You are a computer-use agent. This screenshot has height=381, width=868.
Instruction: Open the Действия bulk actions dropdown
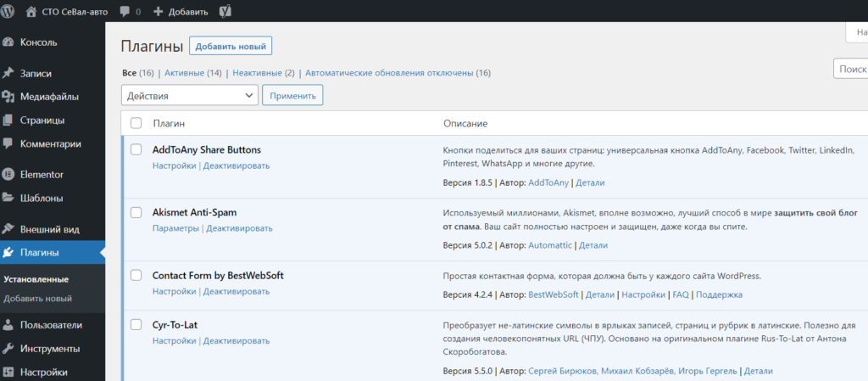pyautogui.click(x=189, y=95)
